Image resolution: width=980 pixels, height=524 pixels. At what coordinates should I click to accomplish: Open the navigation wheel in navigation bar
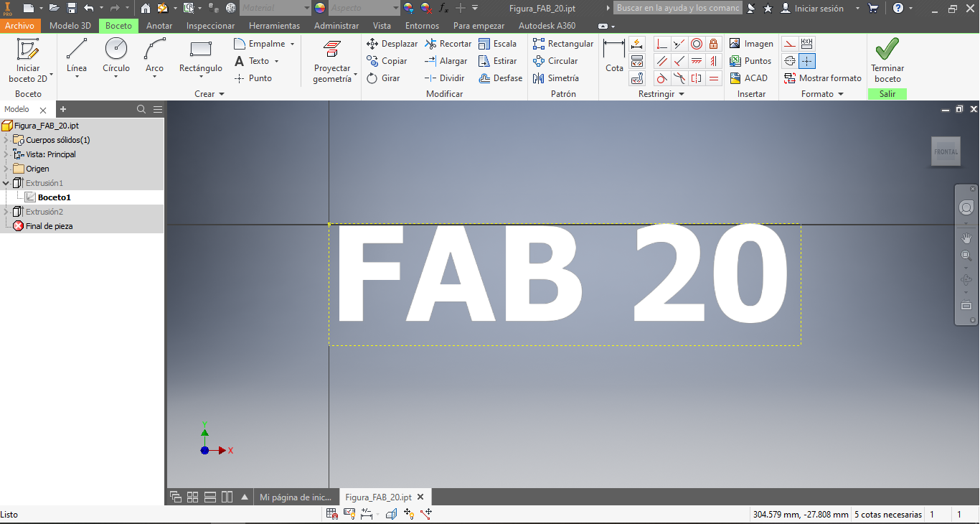(966, 207)
